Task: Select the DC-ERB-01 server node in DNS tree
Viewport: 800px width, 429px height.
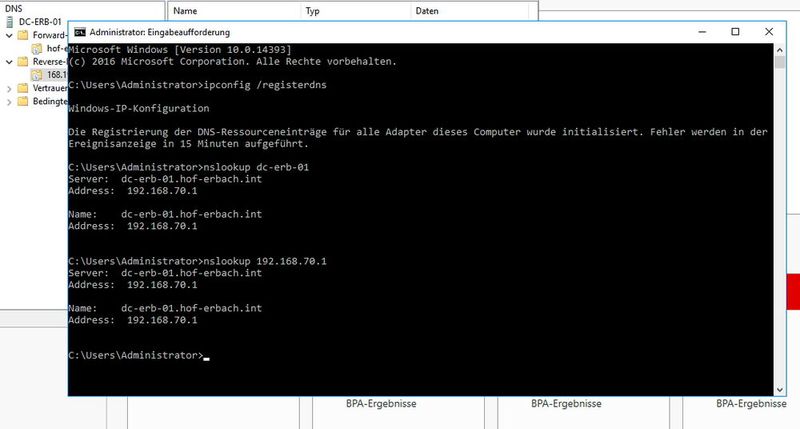Action: coord(40,22)
